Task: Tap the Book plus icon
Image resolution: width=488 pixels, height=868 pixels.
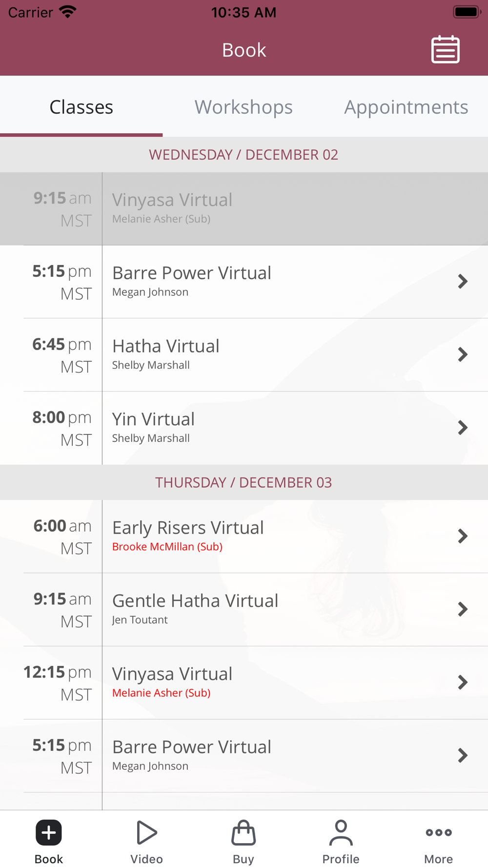Action: tap(49, 833)
